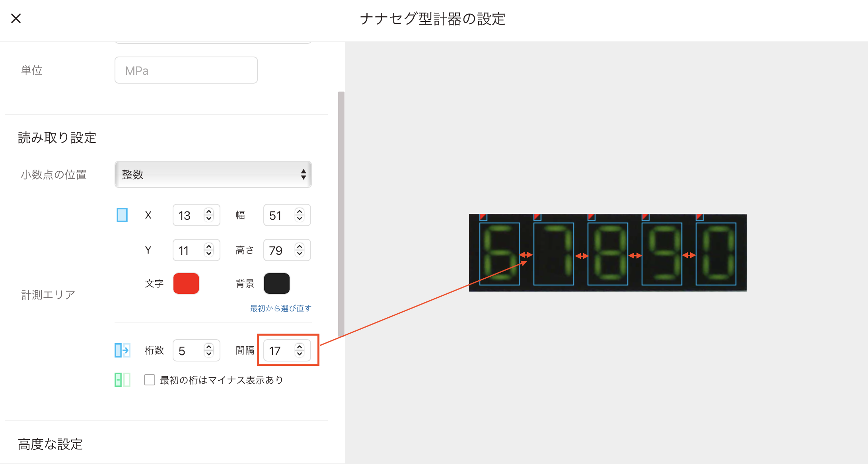
Task: Click the third digit box showing 8
Action: coord(608,254)
